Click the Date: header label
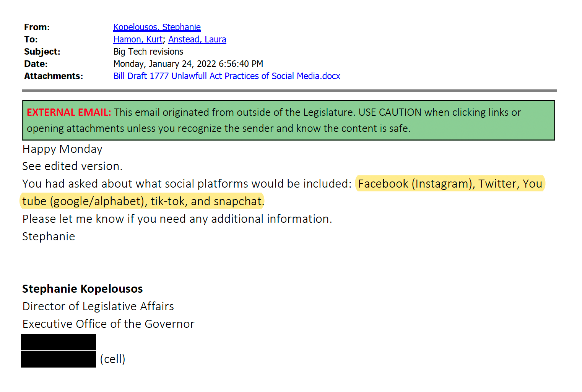 pos(36,64)
